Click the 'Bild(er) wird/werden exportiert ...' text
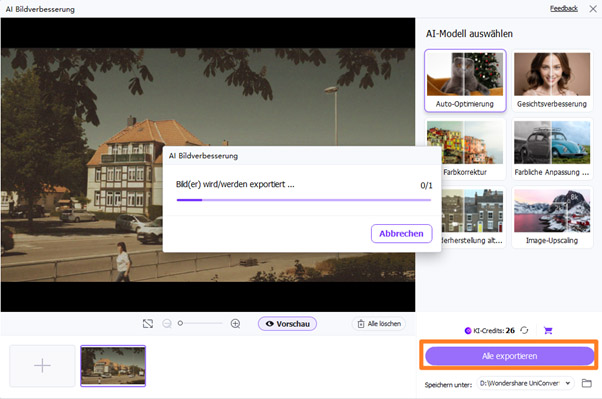The image size is (602, 399). point(235,184)
